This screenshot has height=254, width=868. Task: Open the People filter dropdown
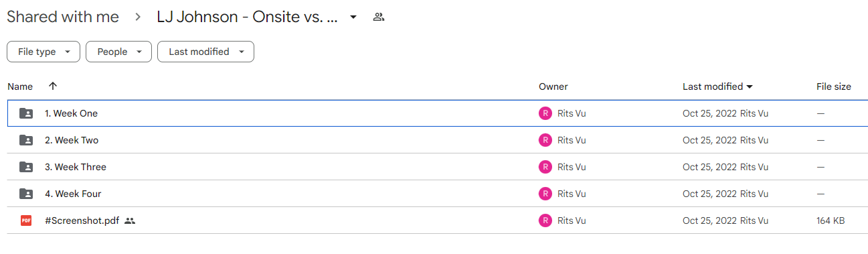tap(118, 52)
